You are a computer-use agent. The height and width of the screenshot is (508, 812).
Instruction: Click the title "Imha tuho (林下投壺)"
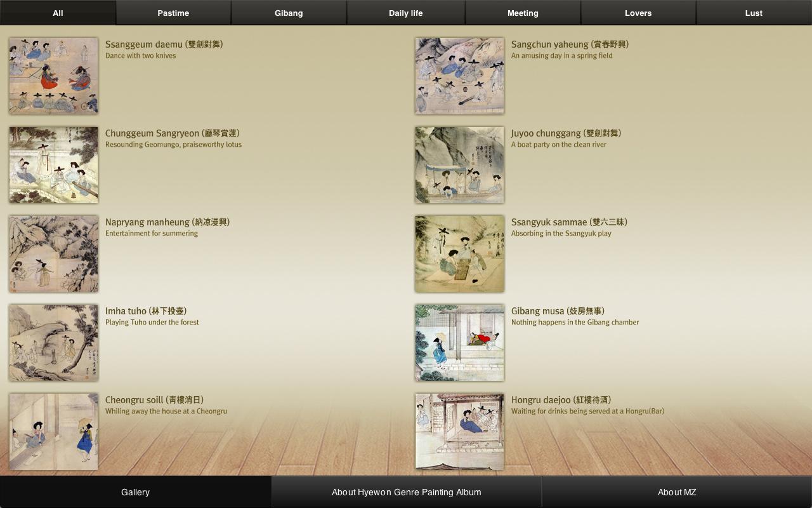point(146,311)
